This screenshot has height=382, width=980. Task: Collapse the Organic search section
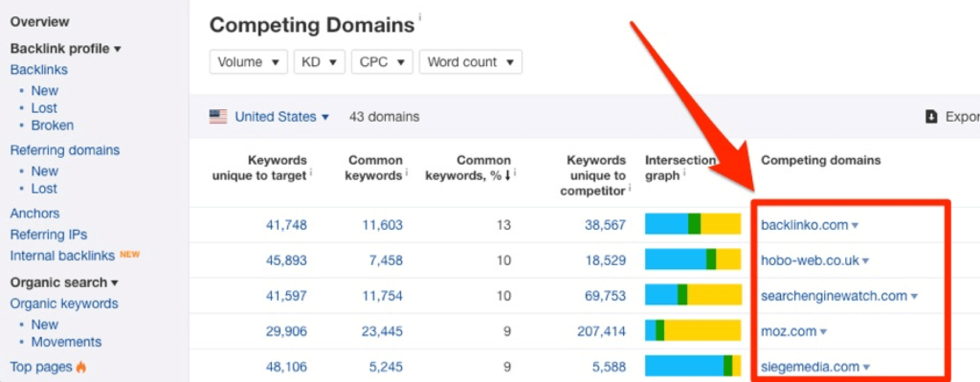tap(64, 282)
